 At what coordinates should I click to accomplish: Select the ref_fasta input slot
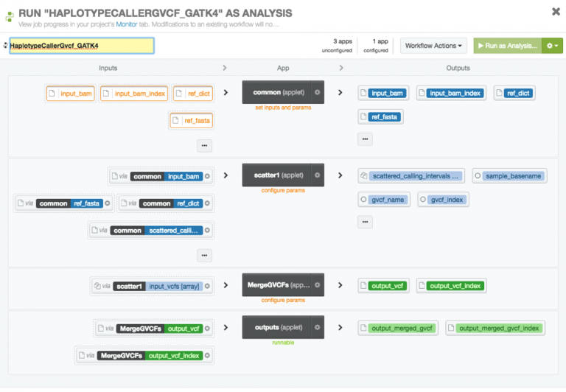coord(191,120)
